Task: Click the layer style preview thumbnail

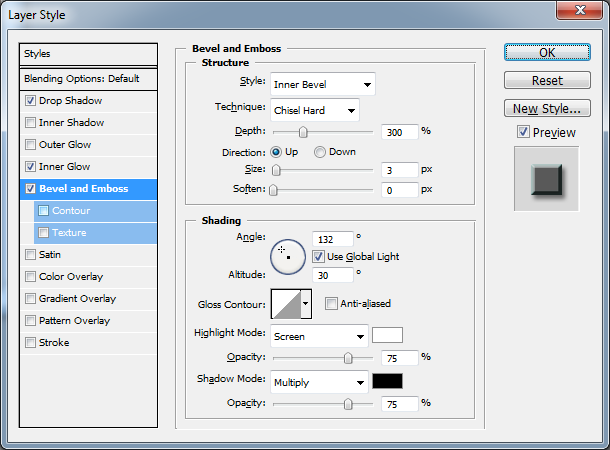Action: [546, 179]
